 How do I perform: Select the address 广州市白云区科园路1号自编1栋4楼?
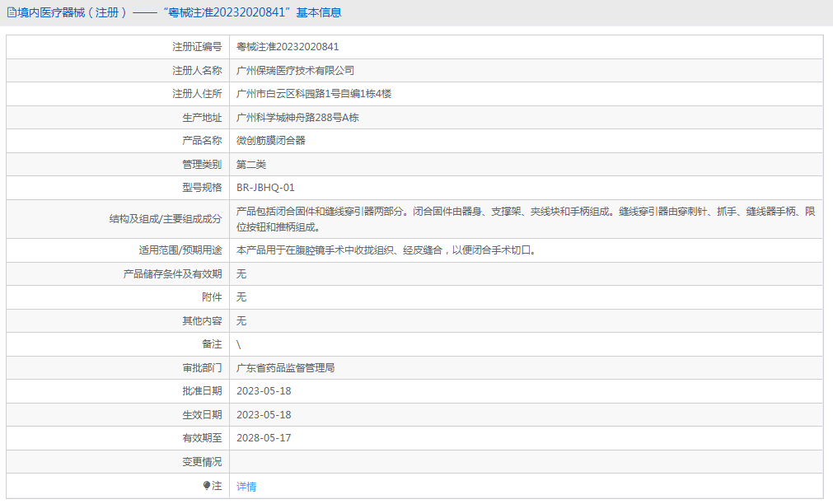pyautogui.click(x=314, y=94)
